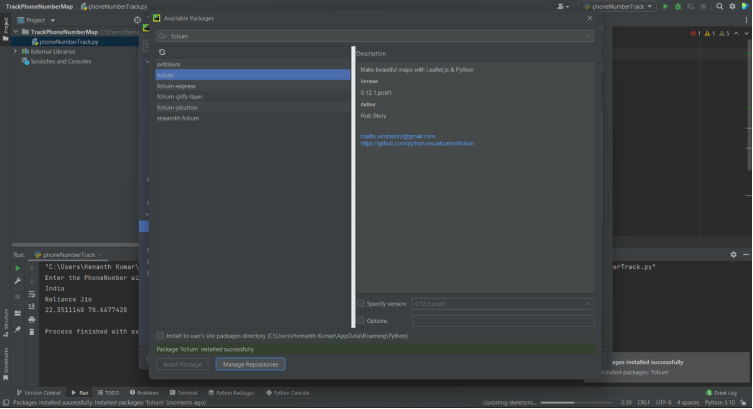Go to the next highlighted error arrow

pos(746,34)
